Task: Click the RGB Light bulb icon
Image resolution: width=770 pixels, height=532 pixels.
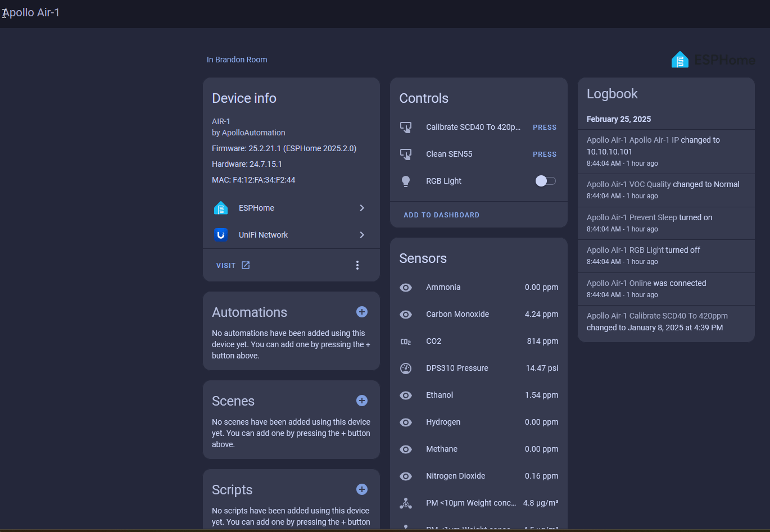Action: click(x=406, y=181)
